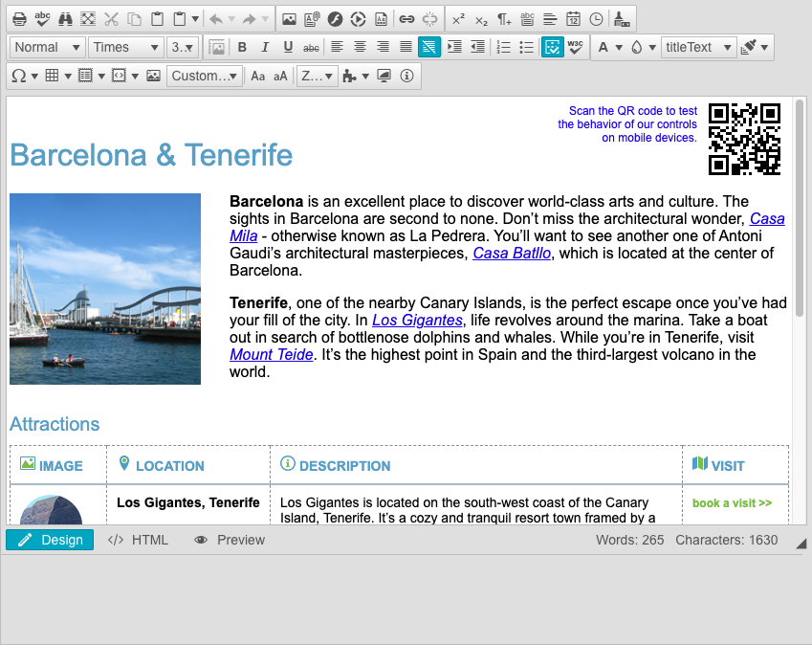Viewport: 812px width, 645px height.
Task: Cut the selection with the scissors icon
Action: [111, 20]
